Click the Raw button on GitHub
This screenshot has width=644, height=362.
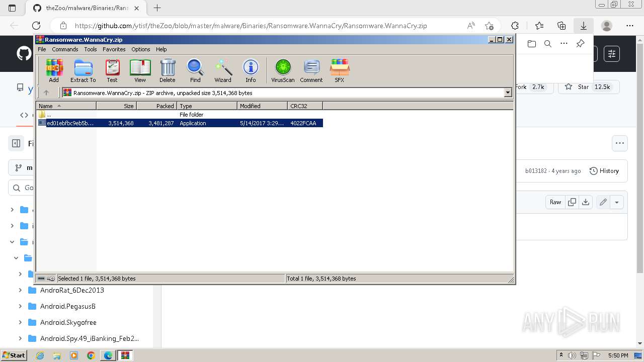555,202
